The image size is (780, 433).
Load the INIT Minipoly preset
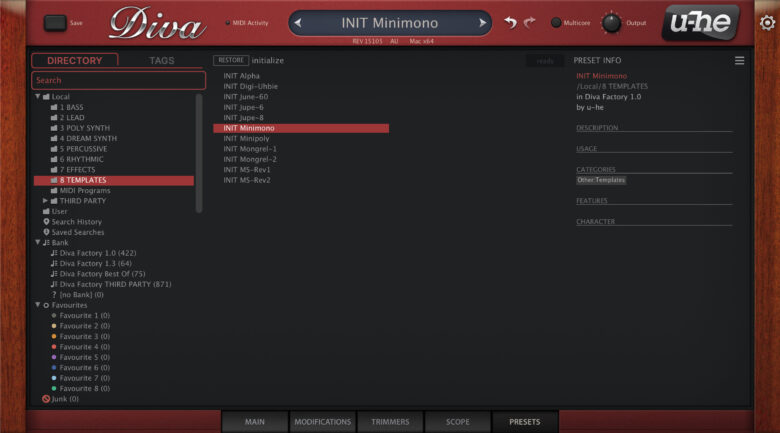pyautogui.click(x=246, y=138)
